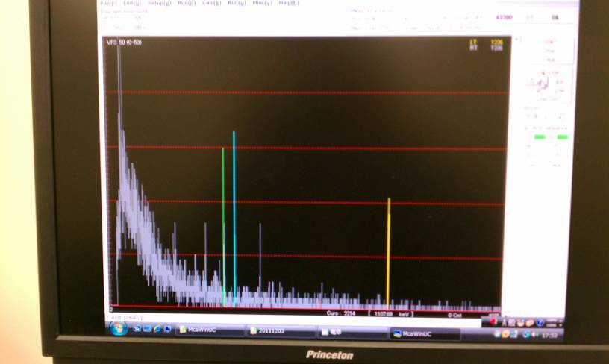The width and height of the screenshot is (609, 364).
Task: Open the ROI(G) menu
Action: [237, 3]
